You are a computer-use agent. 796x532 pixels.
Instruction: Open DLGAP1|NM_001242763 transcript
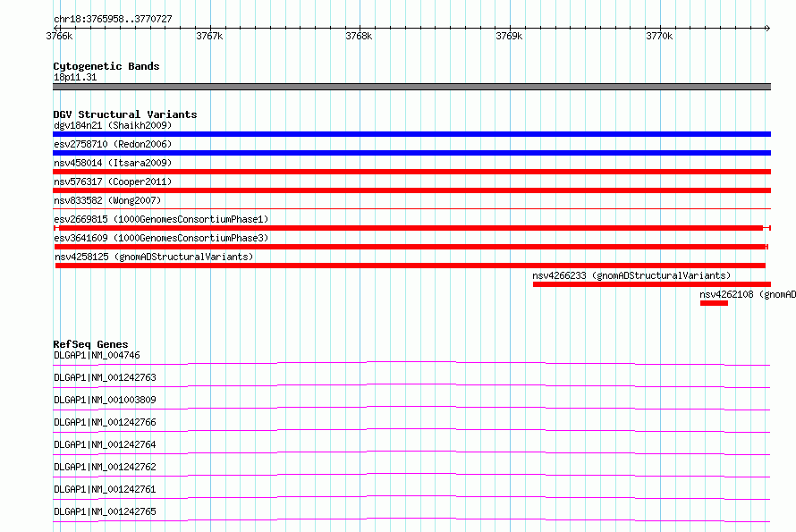(x=105, y=377)
